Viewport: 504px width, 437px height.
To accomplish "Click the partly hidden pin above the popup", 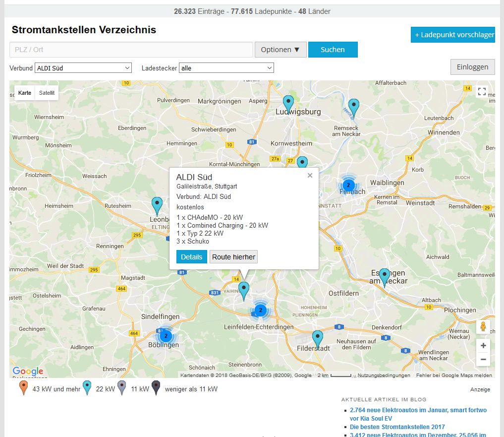I will (x=302, y=162).
